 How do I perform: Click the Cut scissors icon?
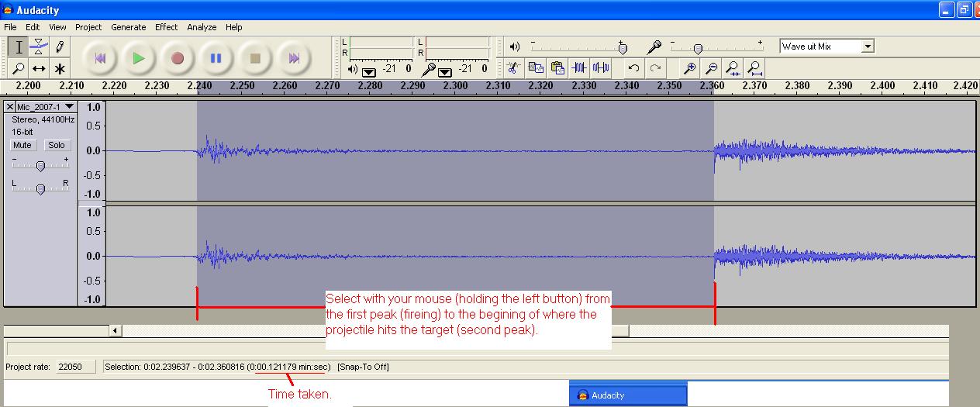coord(512,68)
